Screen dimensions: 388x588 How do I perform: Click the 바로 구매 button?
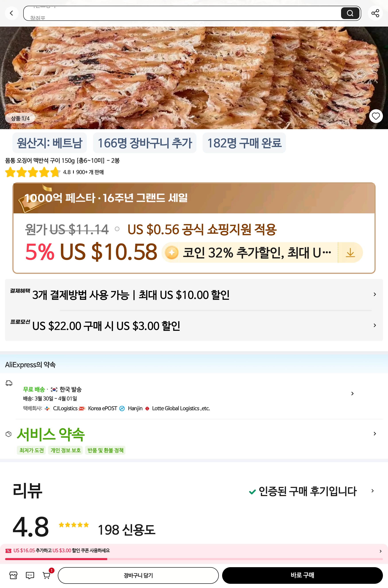pyautogui.click(x=302, y=575)
